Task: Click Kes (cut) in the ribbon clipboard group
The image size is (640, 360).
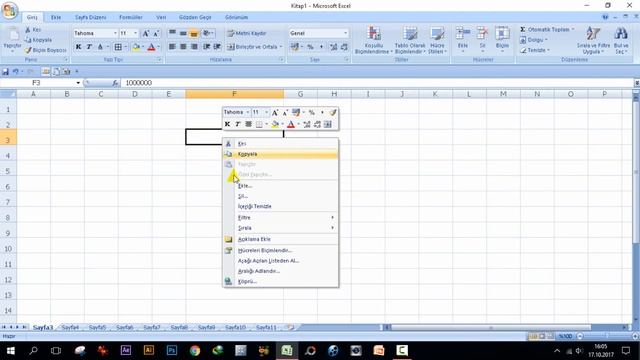Action: coord(33,30)
